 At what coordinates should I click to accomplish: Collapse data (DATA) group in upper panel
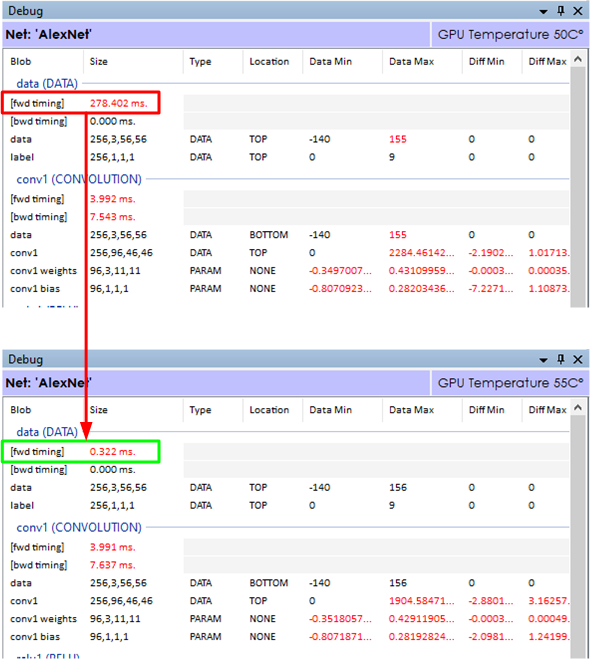coord(47,84)
